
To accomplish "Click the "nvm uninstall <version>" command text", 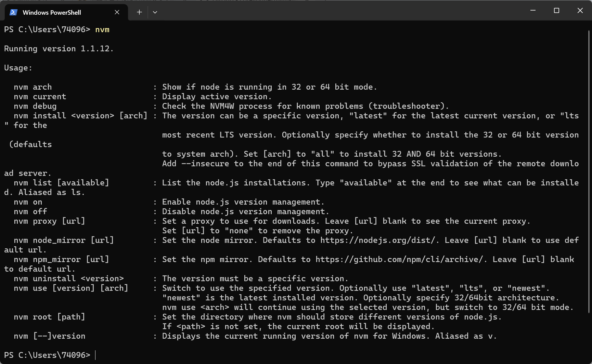I will 68,278.
